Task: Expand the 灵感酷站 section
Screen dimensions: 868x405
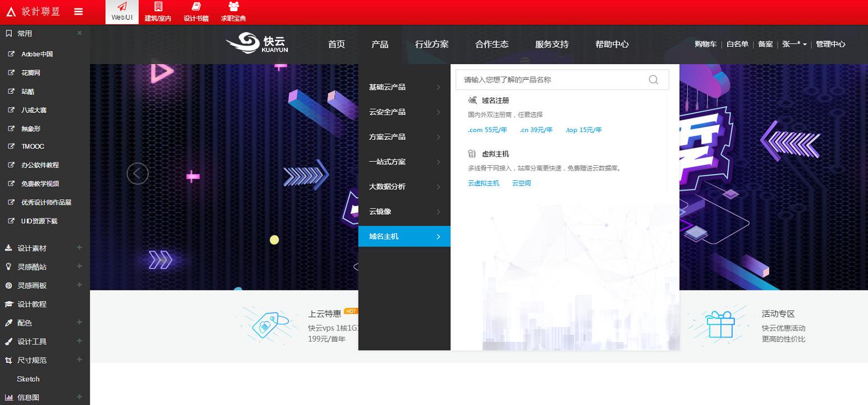Action: pyautogui.click(x=79, y=267)
